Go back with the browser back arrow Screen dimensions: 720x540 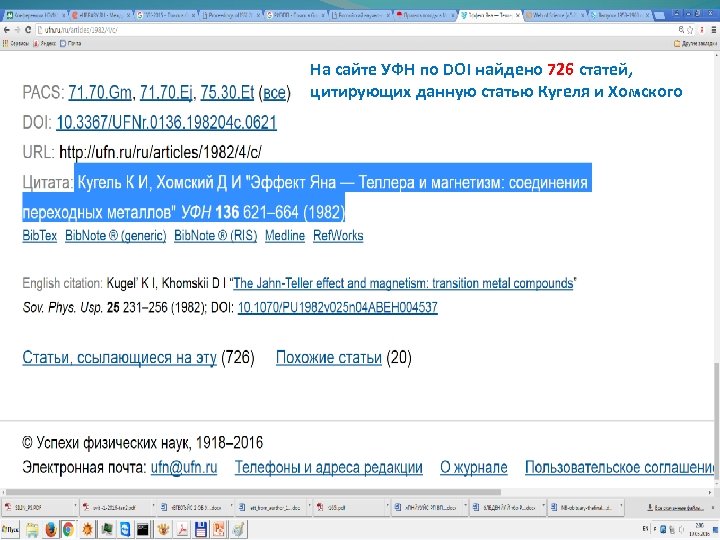tap(6, 30)
